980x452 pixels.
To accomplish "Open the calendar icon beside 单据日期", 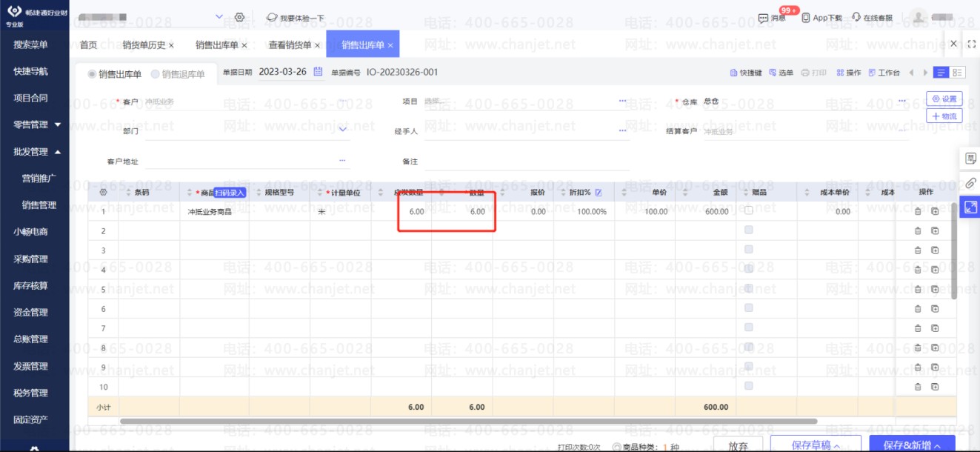I will click(319, 73).
